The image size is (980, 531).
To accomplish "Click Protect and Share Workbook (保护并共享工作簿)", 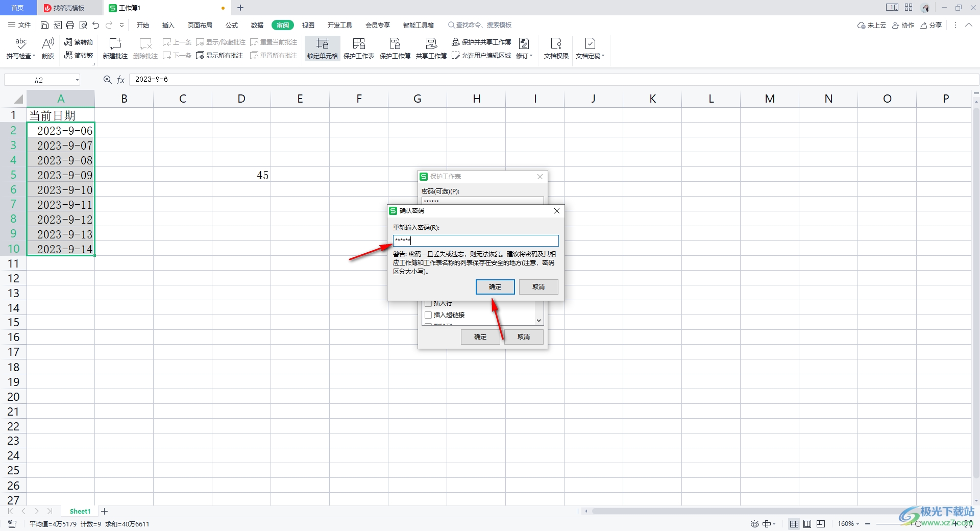I will pyautogui.click(x=481, y=42).
